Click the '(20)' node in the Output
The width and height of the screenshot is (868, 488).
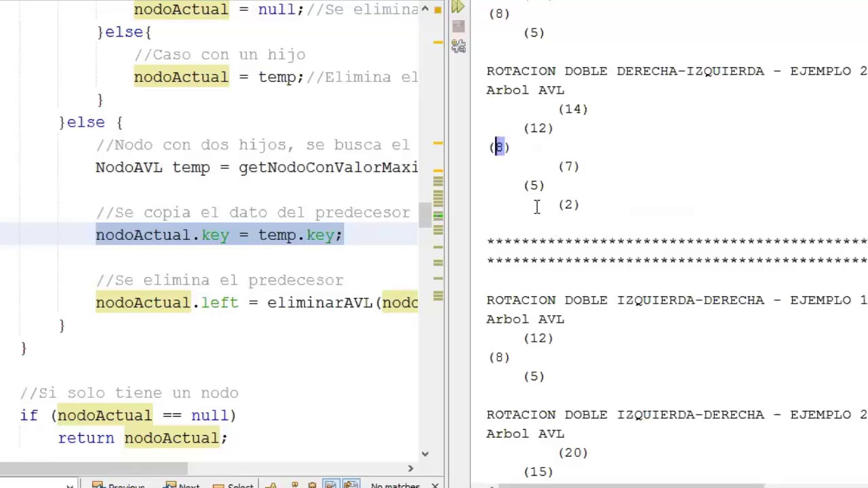(573, 453)
